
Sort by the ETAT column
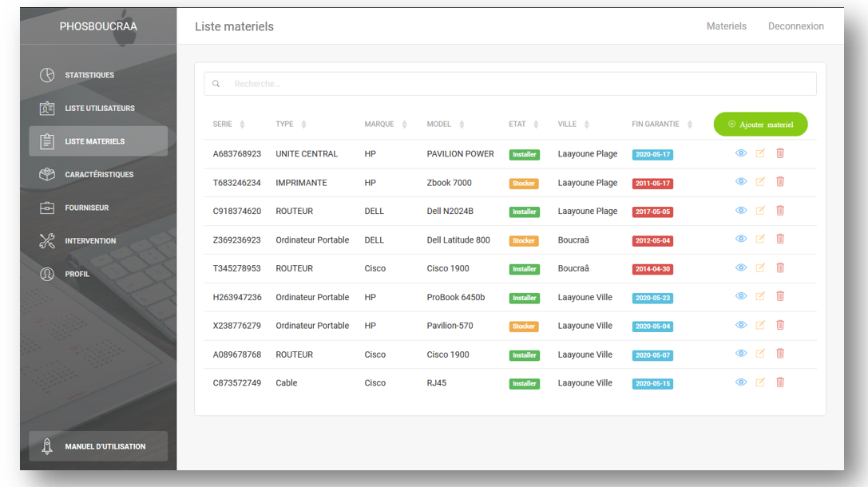(x=536, y=125)
